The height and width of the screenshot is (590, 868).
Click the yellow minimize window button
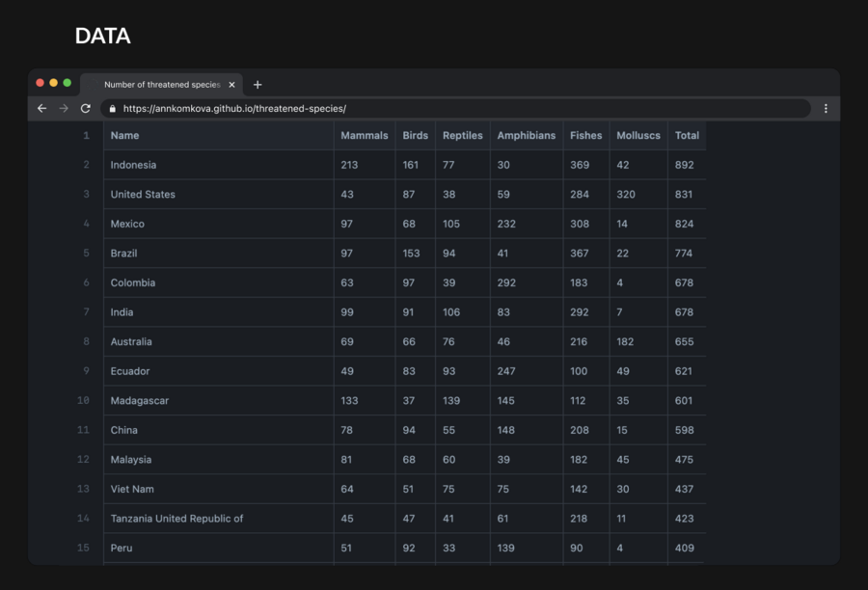pos(54,83)
